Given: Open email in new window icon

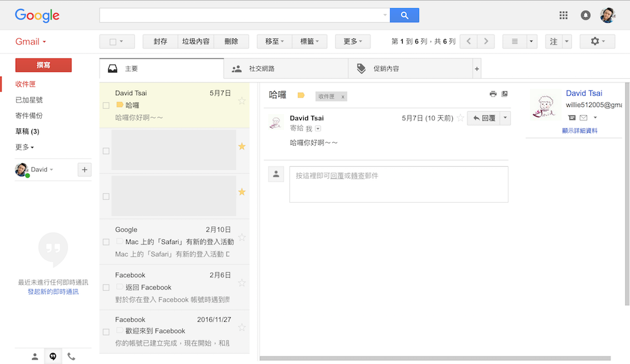Looking at the screenshot, I should 505,94.
